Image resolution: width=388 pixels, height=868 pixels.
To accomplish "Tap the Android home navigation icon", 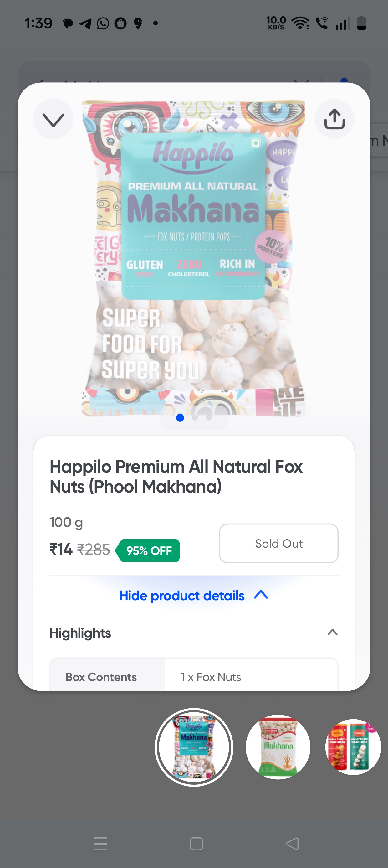I will pyautogui.click(x=197, y=844).
